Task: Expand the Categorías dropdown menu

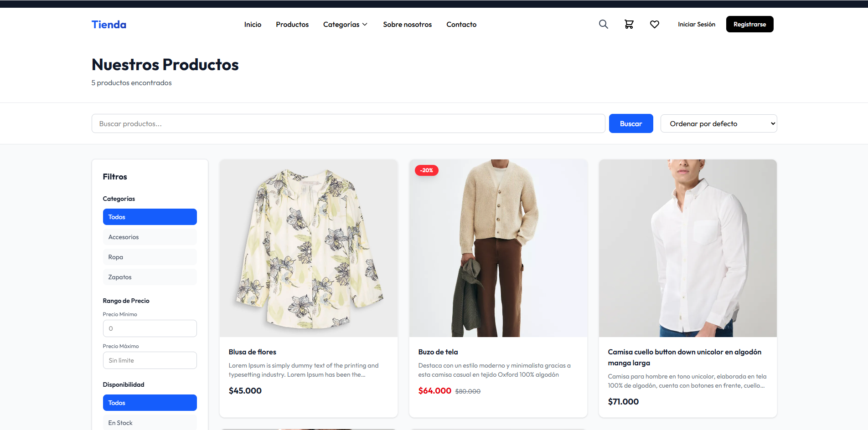Action: [345, 25]
